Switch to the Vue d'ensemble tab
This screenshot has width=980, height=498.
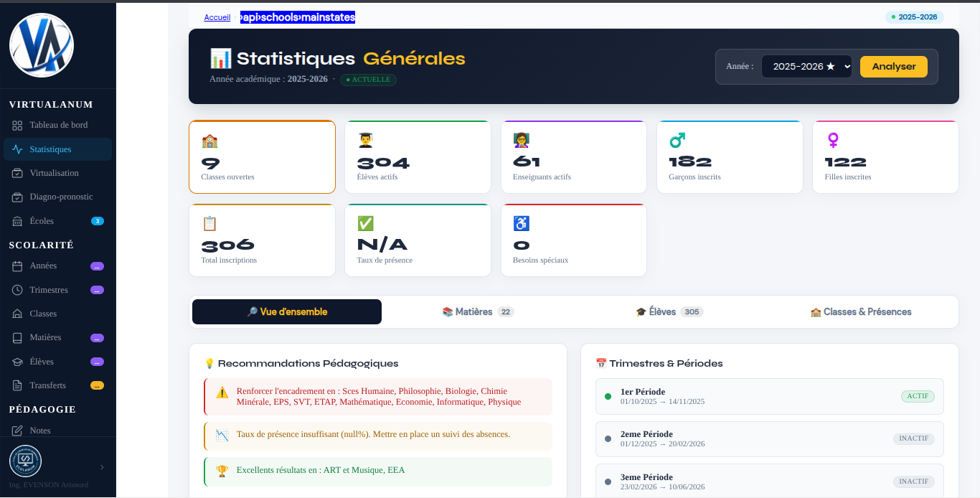[x=287, y=312]
